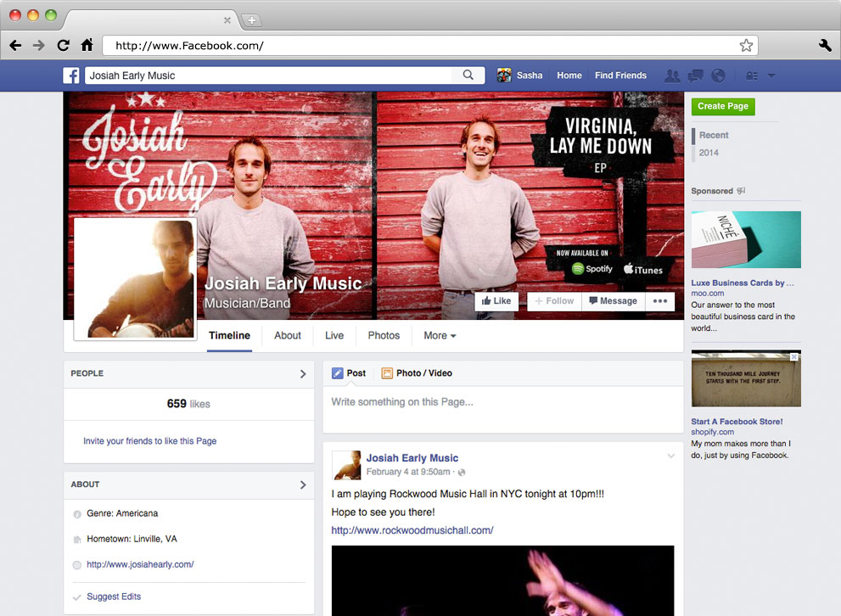The height and width of the screenshot is (616, 841).
Task: Reload the page in browser
Action: [63, 46]
